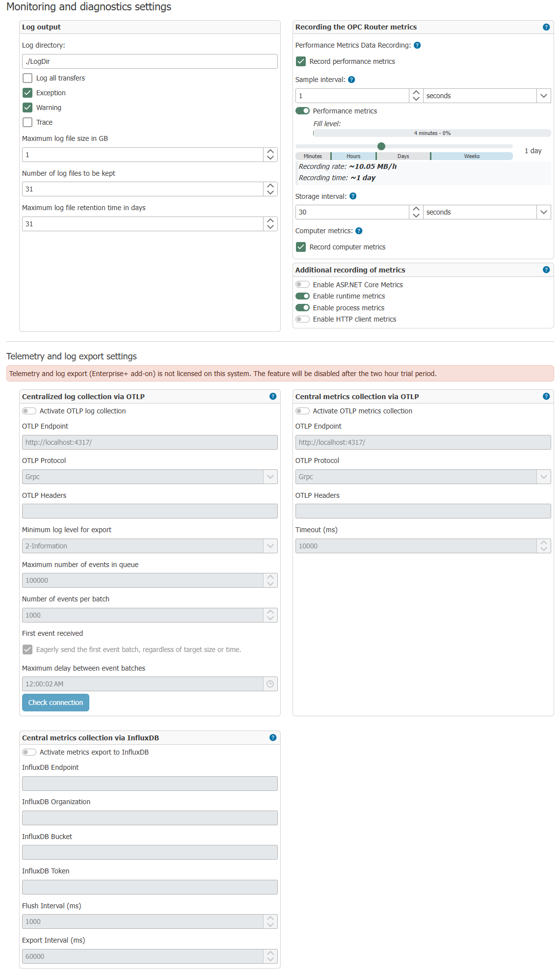Toggle eager first event batch checkbox

tap(27, 650)
